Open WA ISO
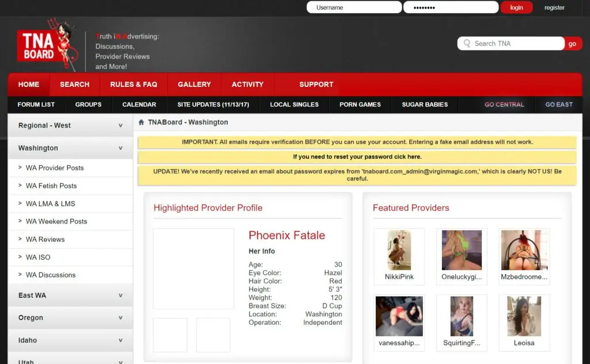This screenshot has height=364, width=590. 70,257
